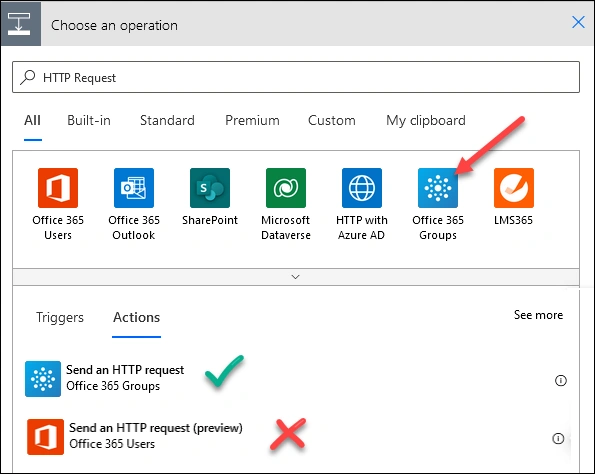Switch to the Custom tab
The height and width of the screenshot is (474, 595).
332,121
